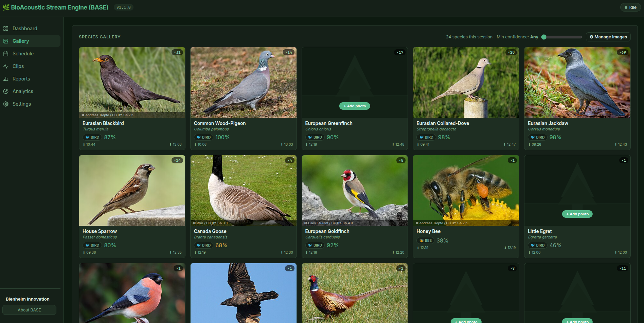Viewport: 644px width, 323px height.
Task: Click the Schedule calendar icon in sidebar
Action: (x=6, y=54)
